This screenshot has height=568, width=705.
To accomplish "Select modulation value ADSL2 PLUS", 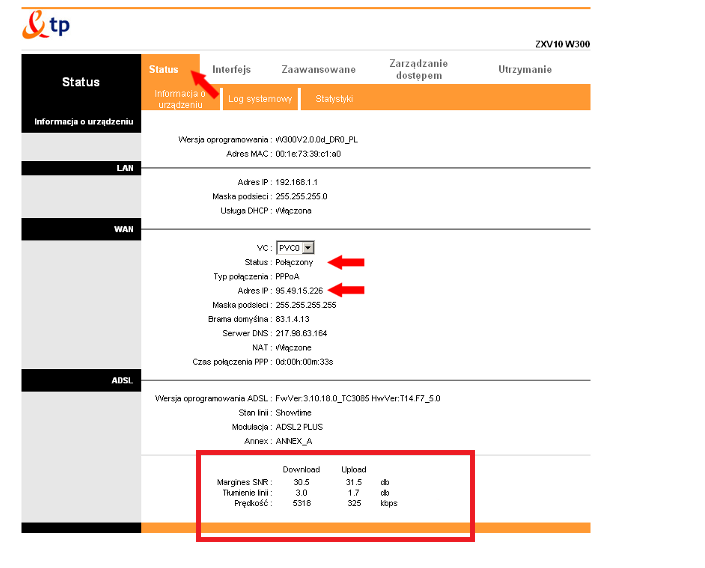I will coord(299,427).
